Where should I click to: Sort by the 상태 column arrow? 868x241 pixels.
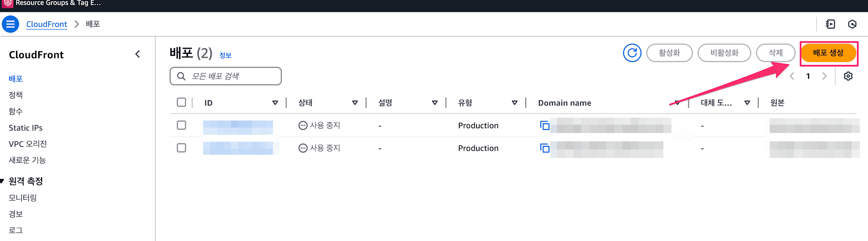tap(355, 103)
